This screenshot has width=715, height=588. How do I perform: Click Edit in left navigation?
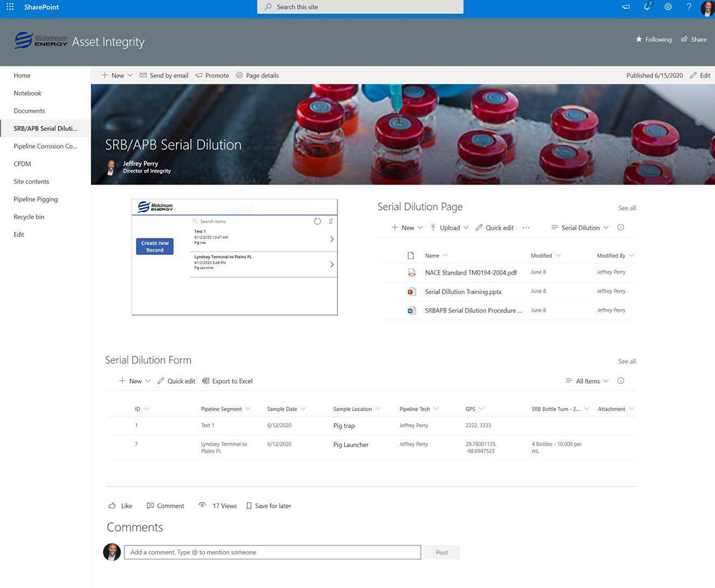(x=19, y=234)
